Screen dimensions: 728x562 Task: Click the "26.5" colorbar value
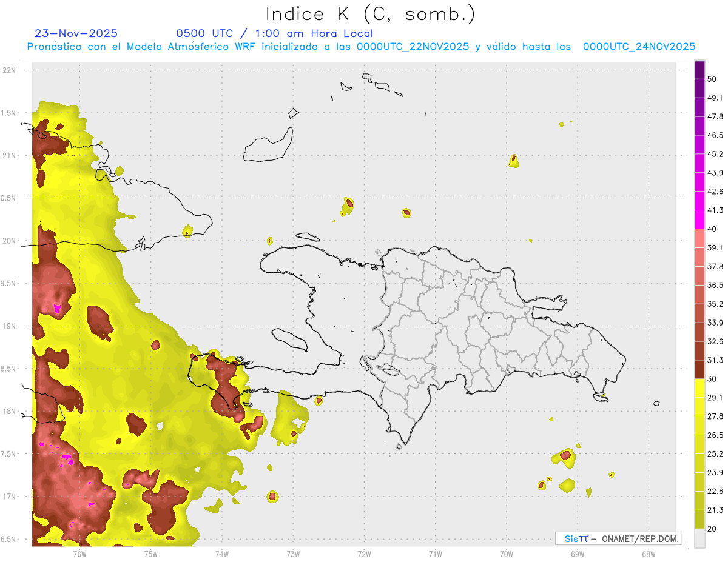[715, 435]
